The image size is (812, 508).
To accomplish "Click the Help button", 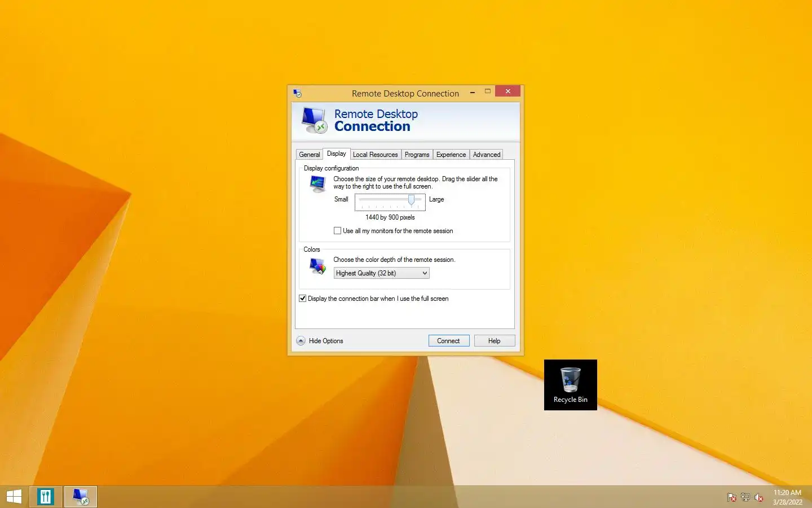I will tap(495, 341).
